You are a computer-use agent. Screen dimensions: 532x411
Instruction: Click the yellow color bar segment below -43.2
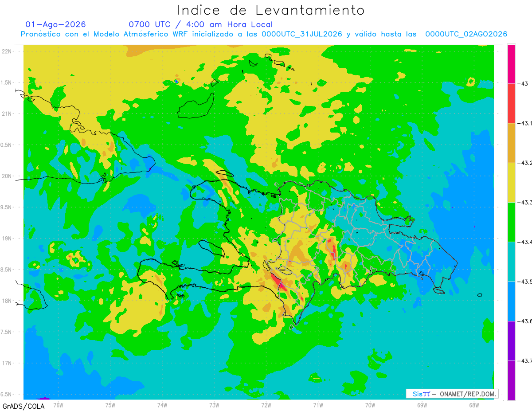[511, 182]
